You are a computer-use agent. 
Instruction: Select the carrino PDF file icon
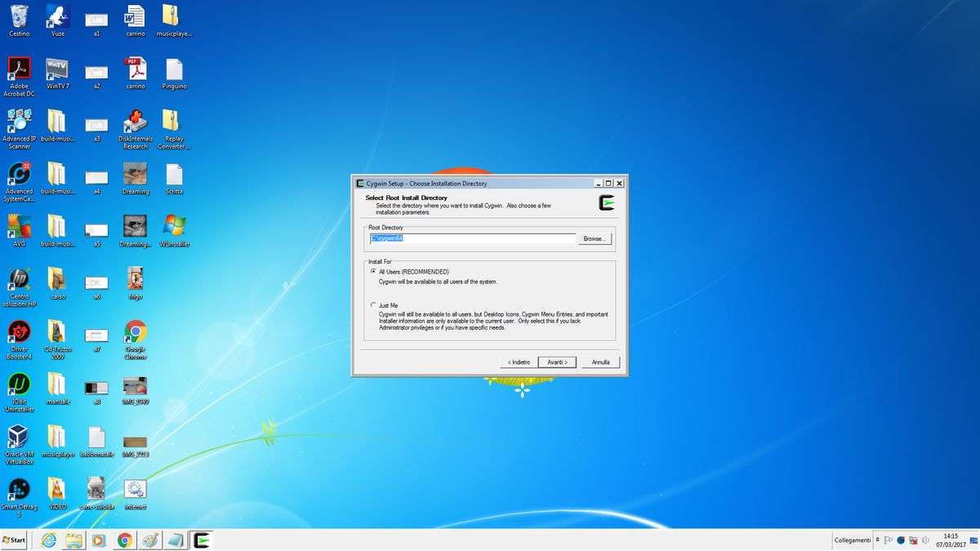[136, 73]
